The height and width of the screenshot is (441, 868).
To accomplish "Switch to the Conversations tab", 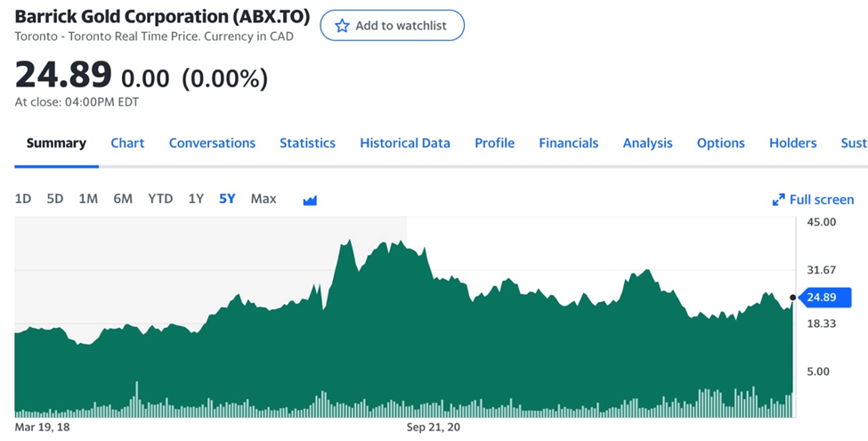I will click(212, 143).
